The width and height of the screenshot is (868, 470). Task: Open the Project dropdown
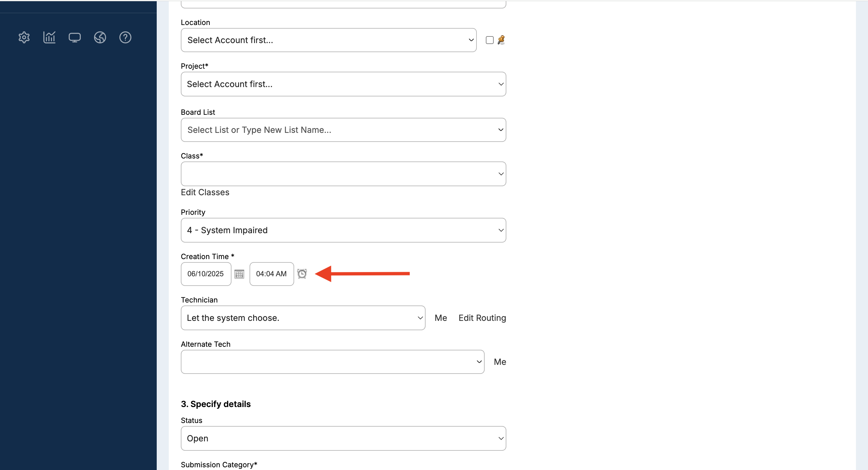[343, 84]
